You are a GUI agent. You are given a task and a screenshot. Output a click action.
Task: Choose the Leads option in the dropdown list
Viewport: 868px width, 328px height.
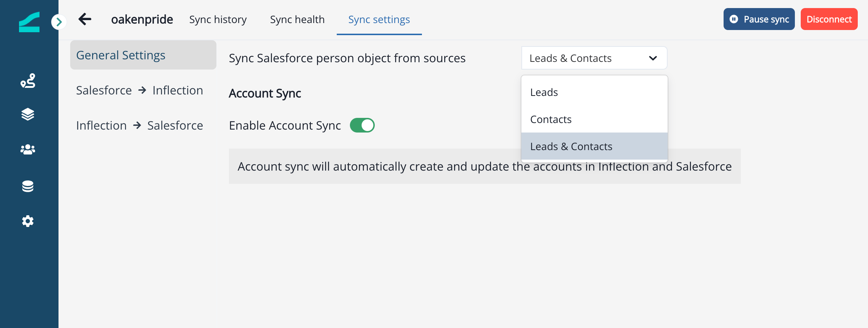tap(595, 92)
